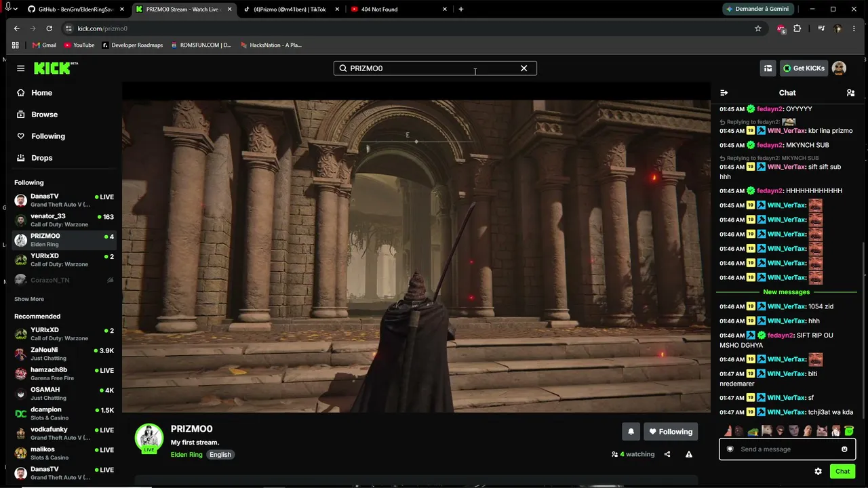Click the Elden Ring category link
The width and height of the screenshot is (868, 488).
[x=186, y=455]
